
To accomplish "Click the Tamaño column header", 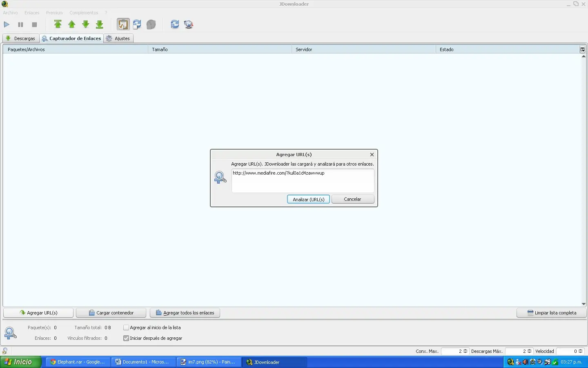I will tap(220, 49).
